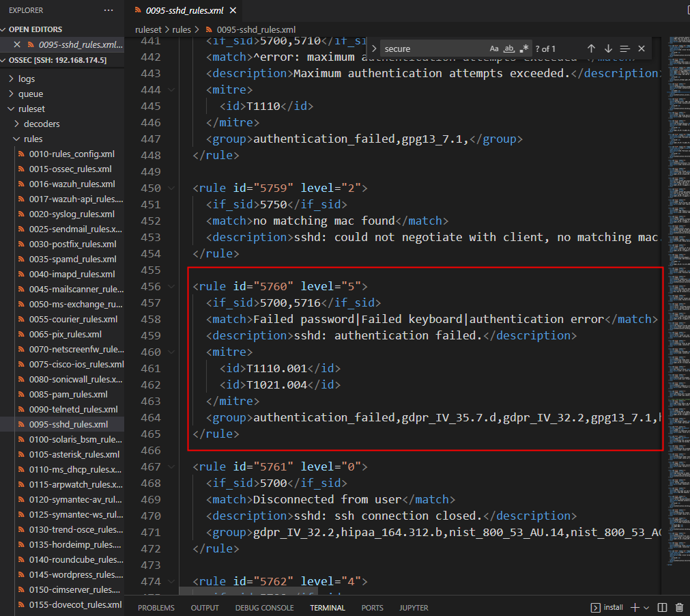690x616 pixels.
Task: Switch to the JUPYTER panel tab
Action: point(414,608)
